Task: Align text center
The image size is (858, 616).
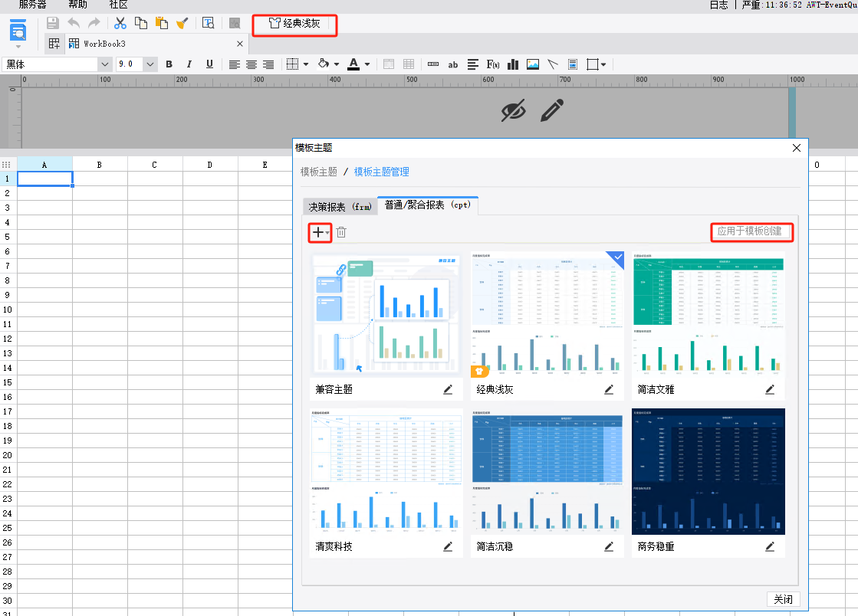Action: click(251, 64)
